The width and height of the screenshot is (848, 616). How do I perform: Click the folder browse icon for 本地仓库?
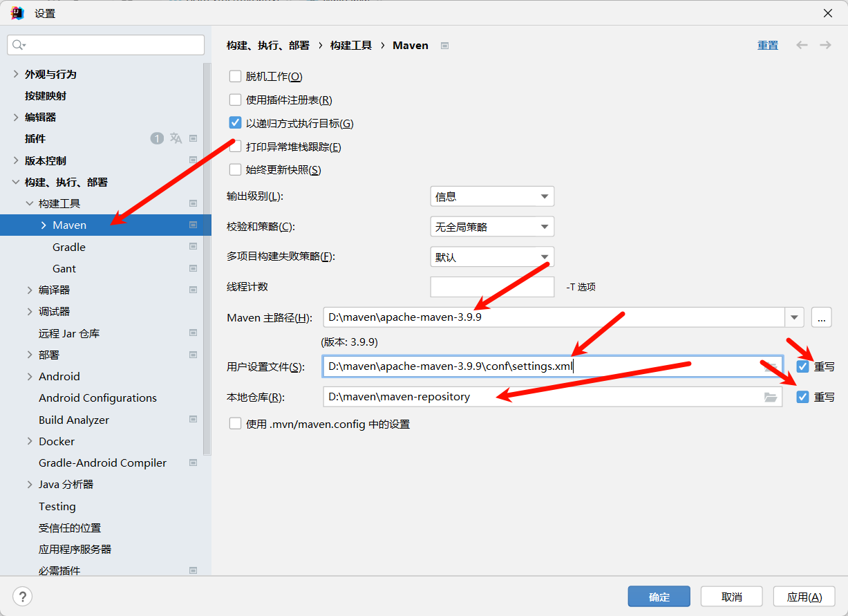(x=771, y=397)
